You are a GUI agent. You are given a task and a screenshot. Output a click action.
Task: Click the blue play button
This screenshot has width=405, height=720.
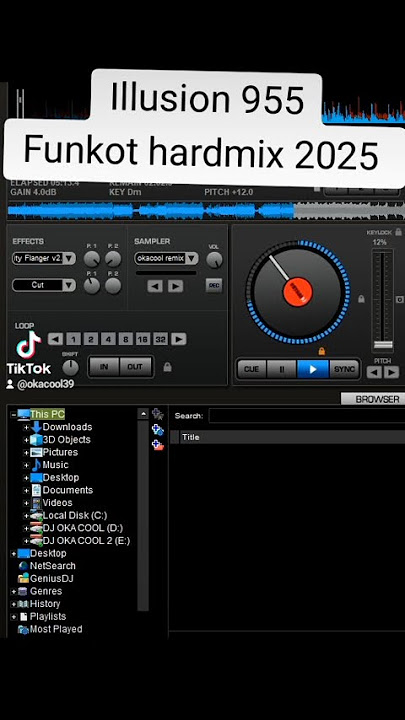pyautogui.click(x=313, y=369)
